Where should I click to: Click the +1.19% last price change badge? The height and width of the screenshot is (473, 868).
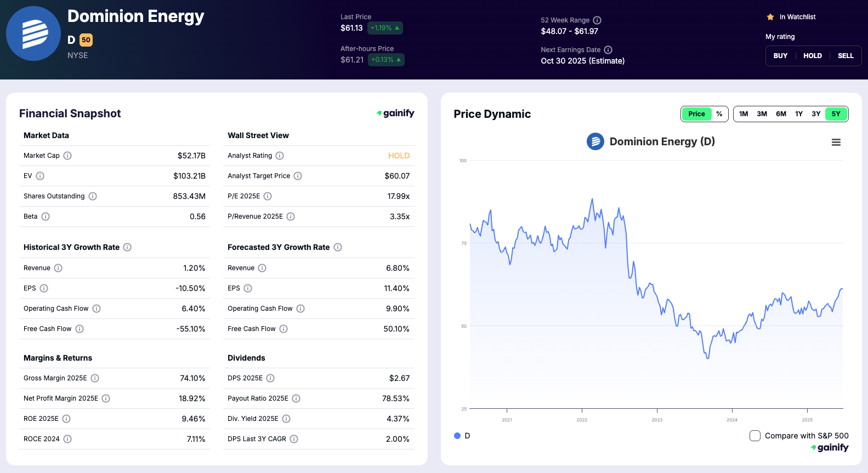click(x=385, y=28)
